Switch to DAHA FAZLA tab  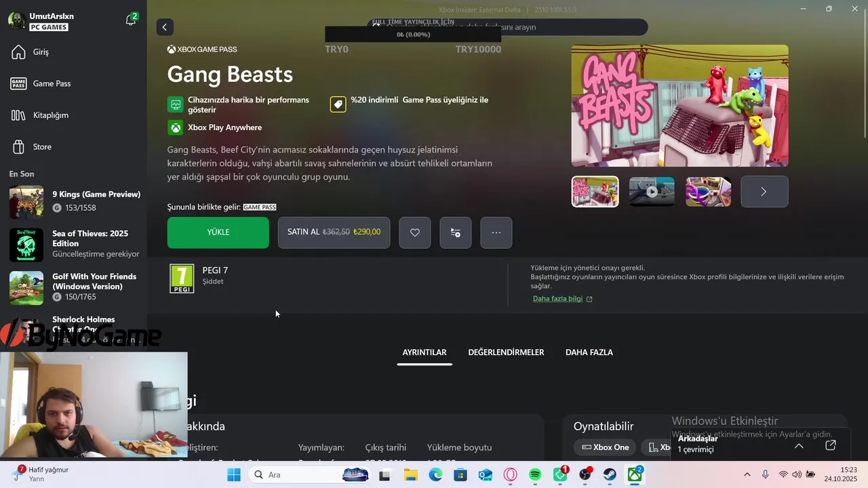pyautogui.click(x=589, y=352)
